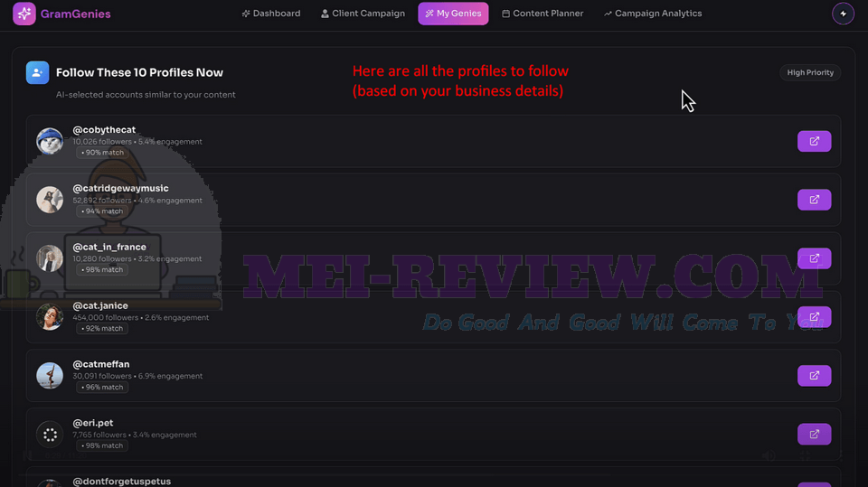Click the 94% match badge
Screen dimensions: 868x487
[x=102, y=211]
